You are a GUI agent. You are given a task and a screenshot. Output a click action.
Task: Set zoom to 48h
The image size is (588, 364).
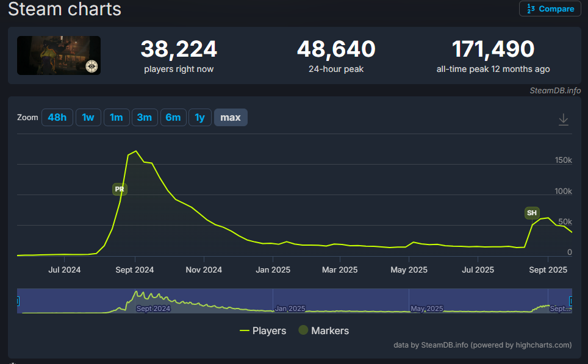tap(57, 117)
